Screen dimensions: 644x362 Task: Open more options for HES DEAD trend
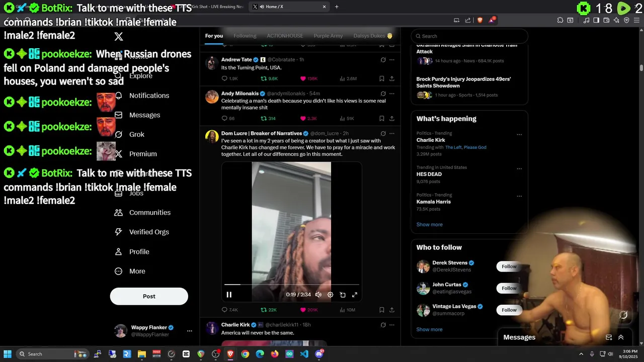(519, 169)
